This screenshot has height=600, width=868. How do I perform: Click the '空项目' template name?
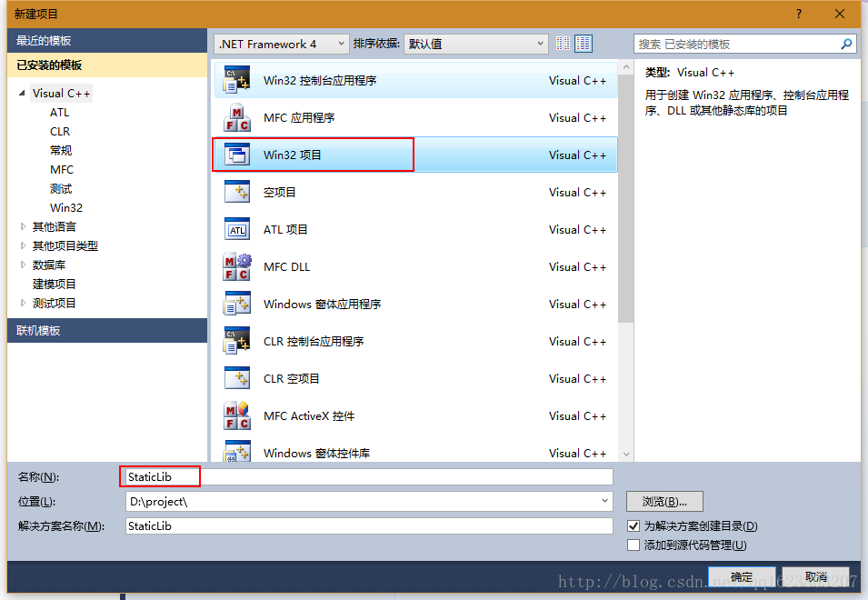tap(280, 192)
